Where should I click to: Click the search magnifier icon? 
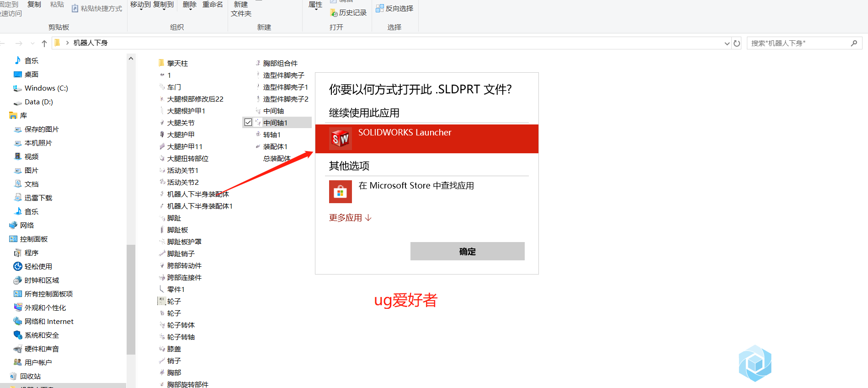854,43
